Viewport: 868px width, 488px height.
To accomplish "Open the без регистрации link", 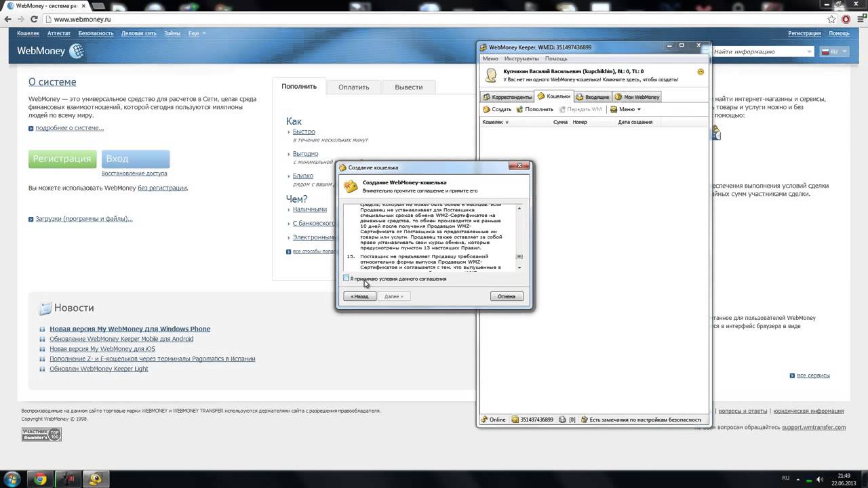I will [162, 188].
